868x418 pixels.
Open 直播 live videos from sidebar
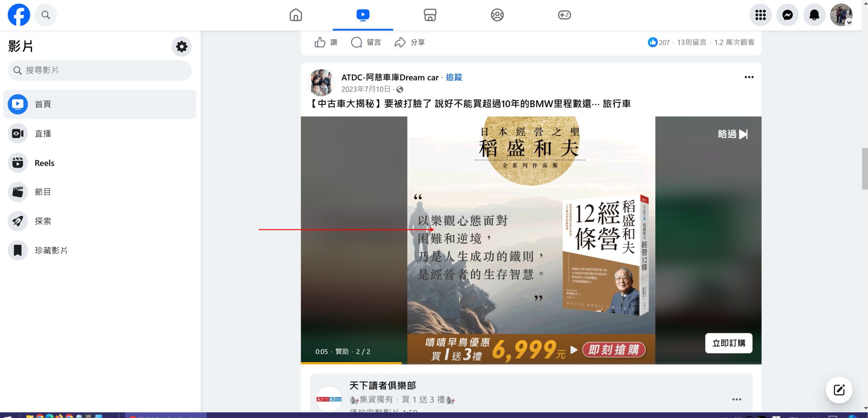pyautogui.click(x=44, y=133)
